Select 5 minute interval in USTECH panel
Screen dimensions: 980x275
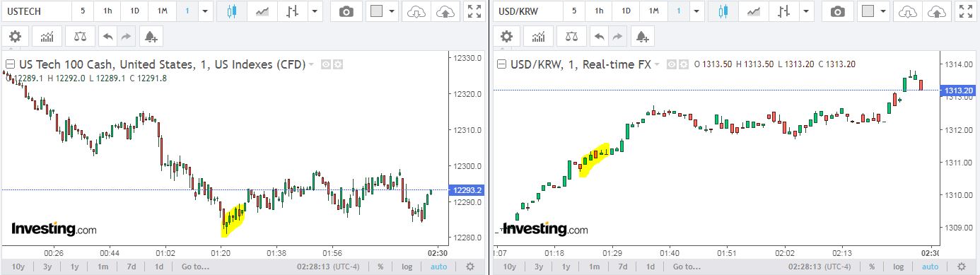click(x=83, y=11)
